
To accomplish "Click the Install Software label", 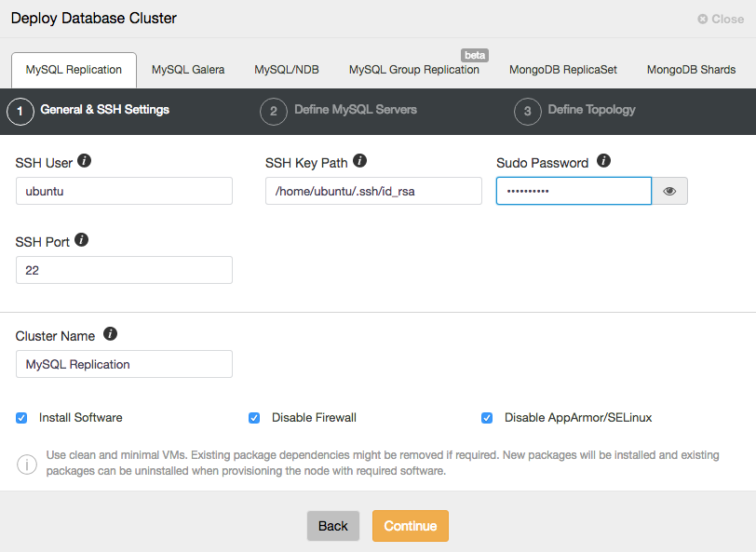I will tap(80, 418).
